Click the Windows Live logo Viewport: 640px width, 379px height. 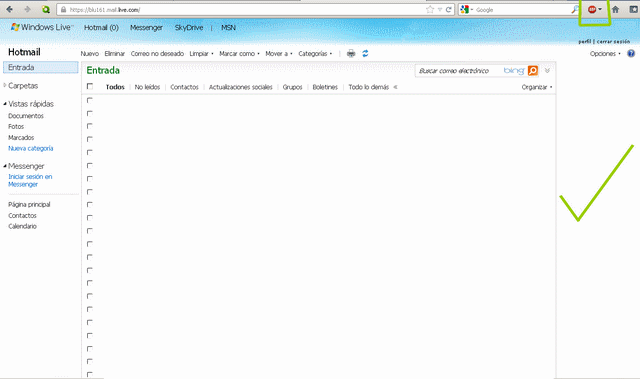click(x=42, y=27)
